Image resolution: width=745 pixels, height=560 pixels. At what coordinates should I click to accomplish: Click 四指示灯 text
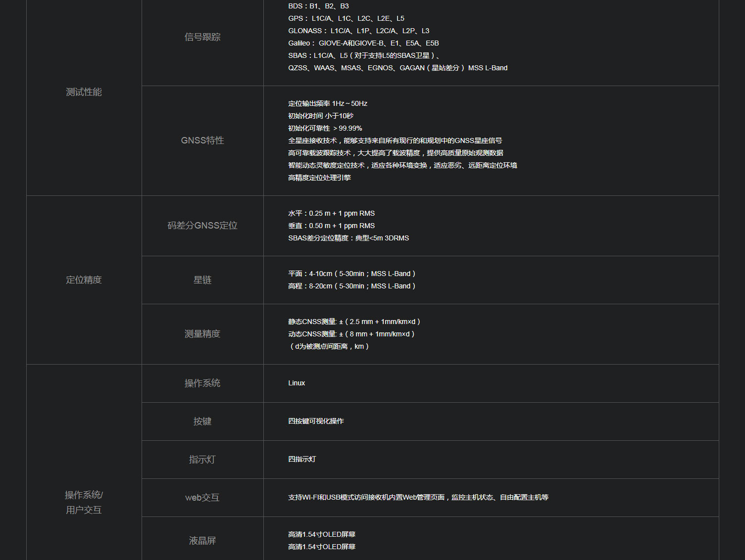coord(302,459)
